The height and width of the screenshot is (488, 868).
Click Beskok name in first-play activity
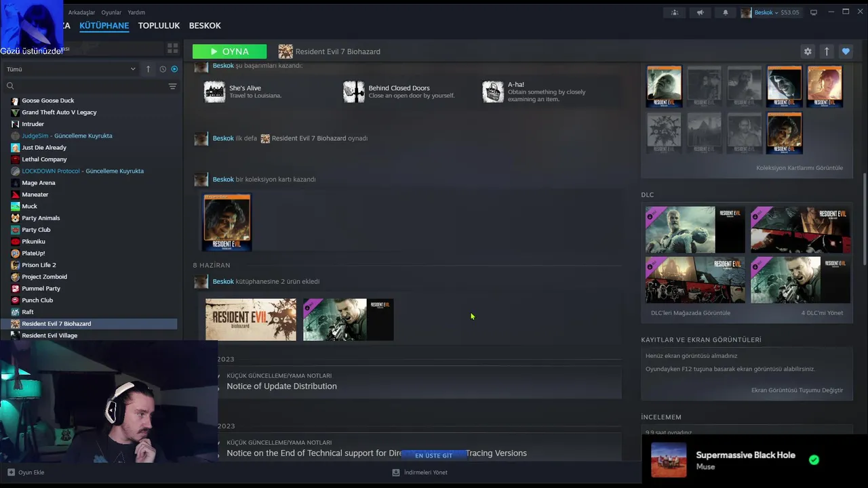223,138
